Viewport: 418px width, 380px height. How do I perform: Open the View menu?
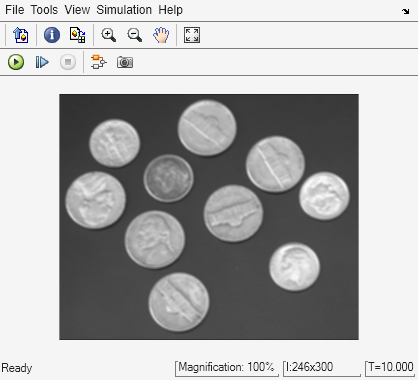click(77, 10)
